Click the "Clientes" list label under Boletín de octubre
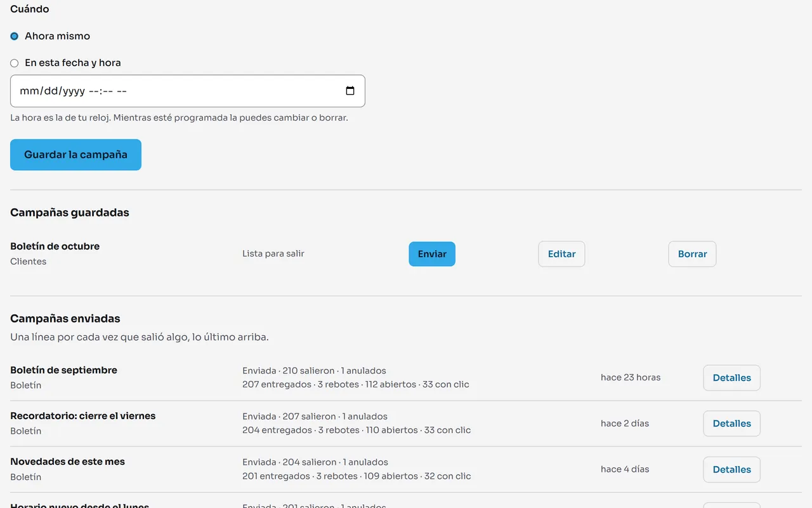The height and width of the screenshot is (508, 812). coord(29,262)
